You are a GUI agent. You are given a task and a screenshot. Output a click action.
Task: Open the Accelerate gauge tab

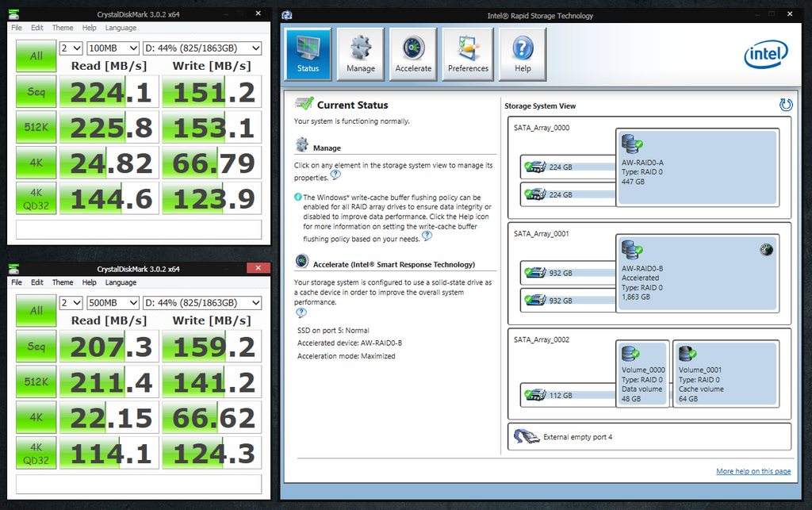tap(413, 55)
